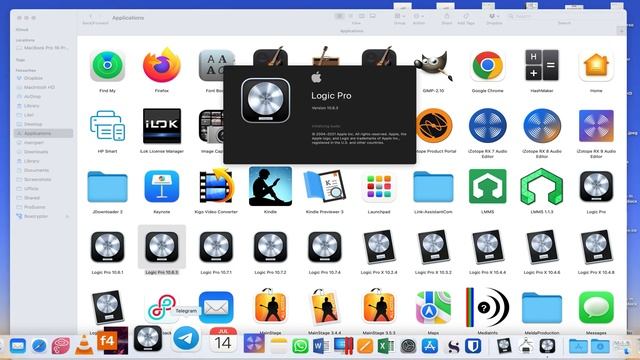The width and height of the screenshot is (640, 360).
Task: Click the Logic Pro icon in About window
Action: (x=266, y=101)
